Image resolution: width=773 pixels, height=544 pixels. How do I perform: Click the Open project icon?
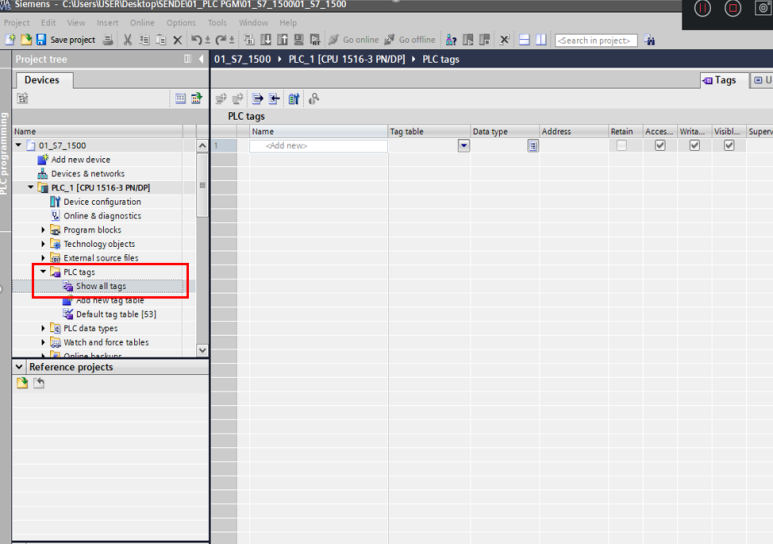tap(26, 39)
